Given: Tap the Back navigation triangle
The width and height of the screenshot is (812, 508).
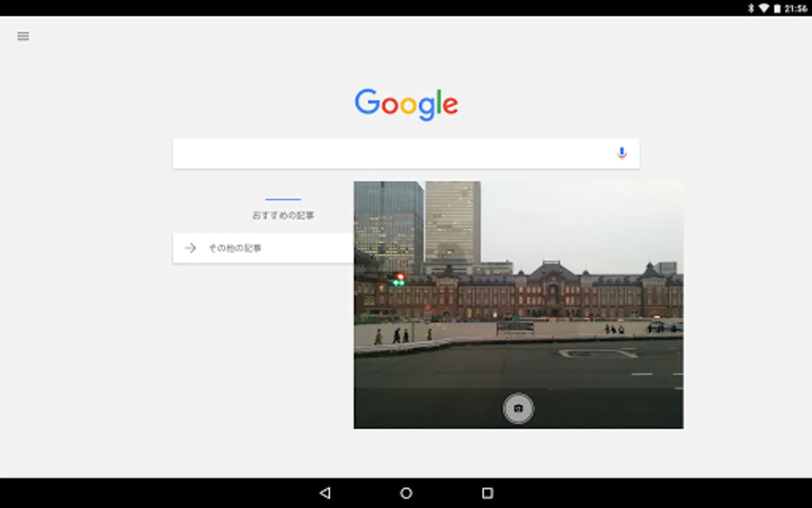Looking at the screenshot, I should click(325, 493).
